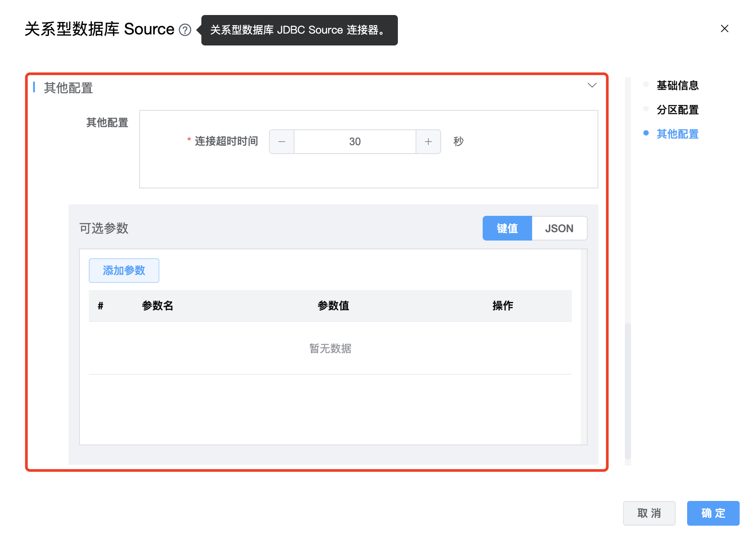Confirm with the 确定 button
This screenshot has height=542, width=756.
coord(713,513)
